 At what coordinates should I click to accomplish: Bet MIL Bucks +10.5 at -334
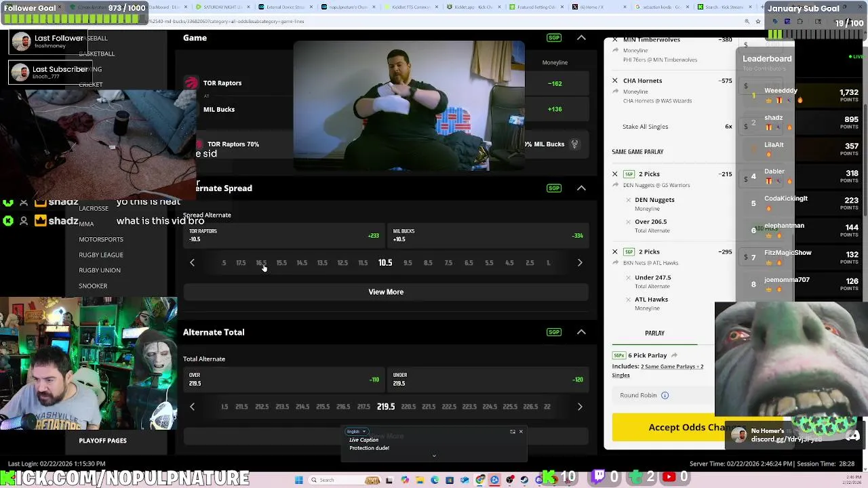488,235
